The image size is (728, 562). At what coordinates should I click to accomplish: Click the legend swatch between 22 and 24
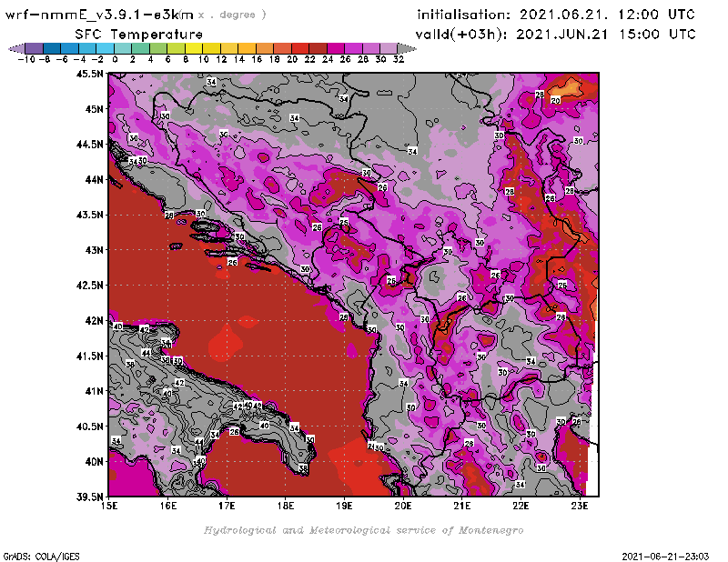pyautogui.click(x=318, y=49)
